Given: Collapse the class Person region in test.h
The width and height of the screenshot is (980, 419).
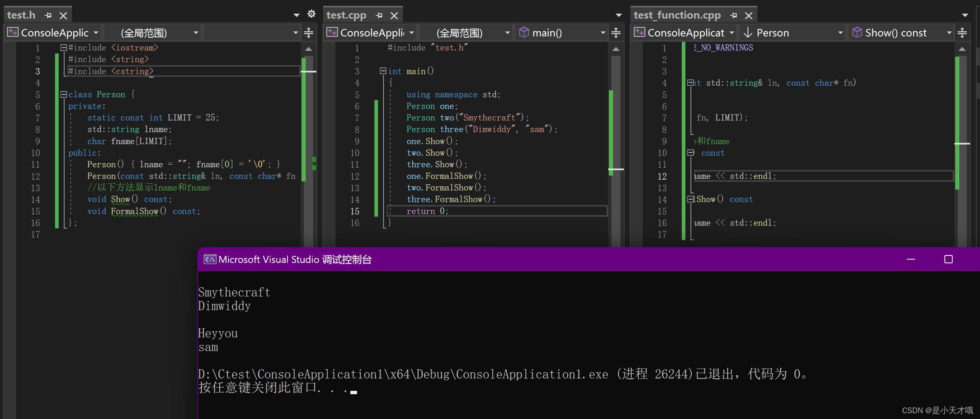Looking at the screenshot, I should (x=63, y=94).
